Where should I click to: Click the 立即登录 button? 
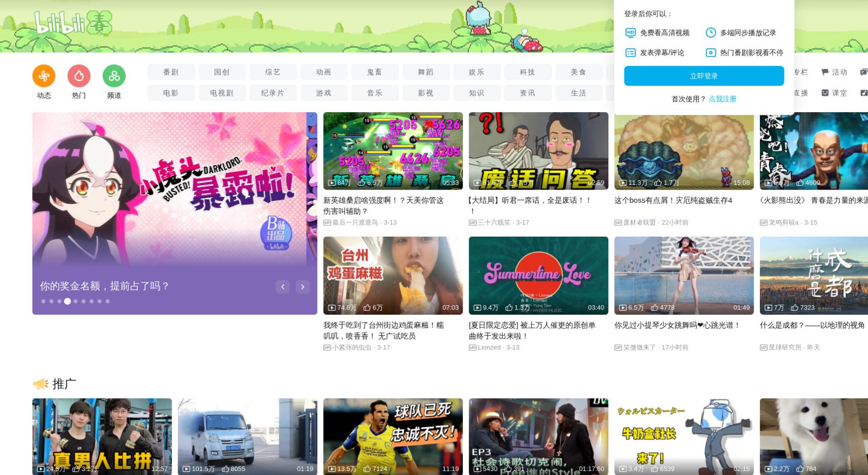[704, 76]
